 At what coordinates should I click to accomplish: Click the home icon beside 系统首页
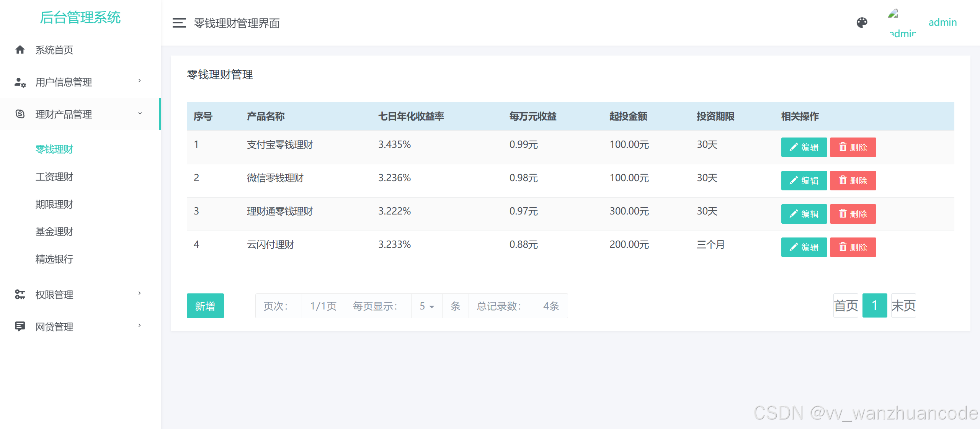(20, 50)
